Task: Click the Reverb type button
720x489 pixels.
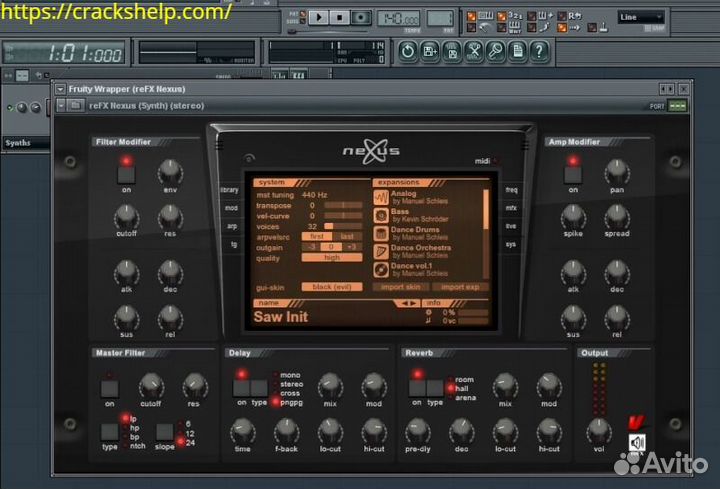Action: [x=434, y=388]
